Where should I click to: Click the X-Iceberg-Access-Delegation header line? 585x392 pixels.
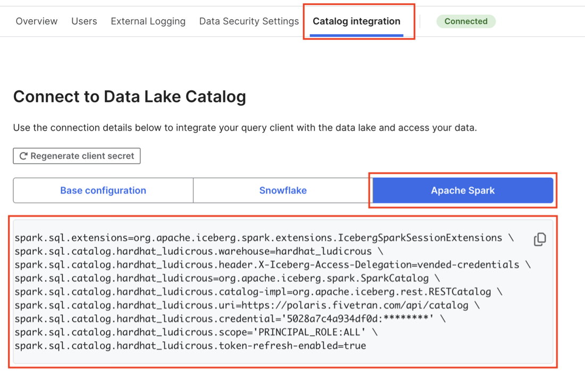pyautogui.click(x=272, y=265)
